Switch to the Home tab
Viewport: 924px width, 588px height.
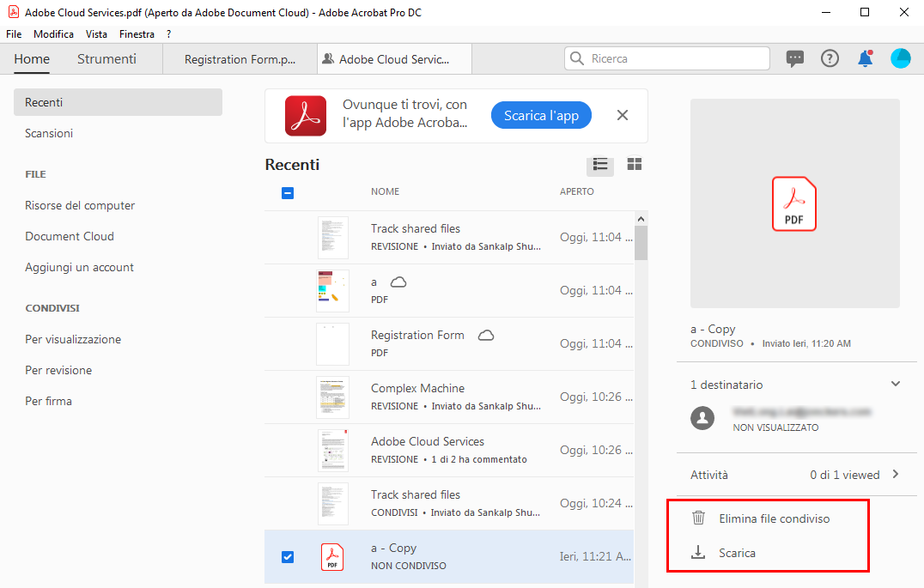click(x=32, y=59)
